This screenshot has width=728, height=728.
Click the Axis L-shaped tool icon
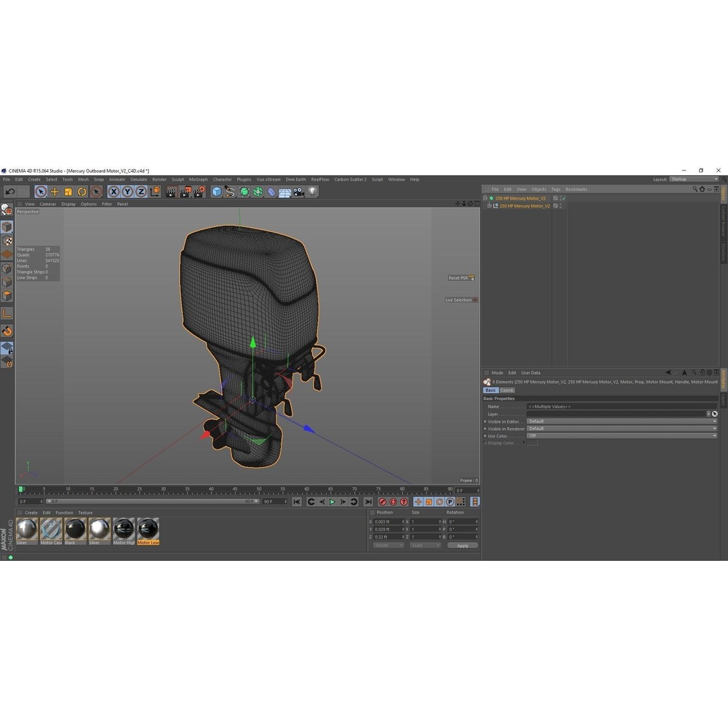point(7,313)
